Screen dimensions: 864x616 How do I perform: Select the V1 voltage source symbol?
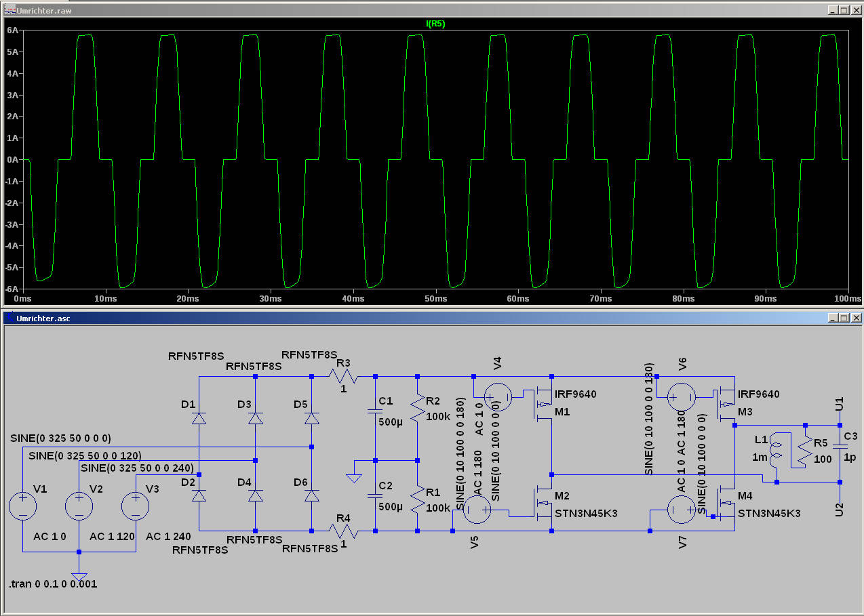22,507
